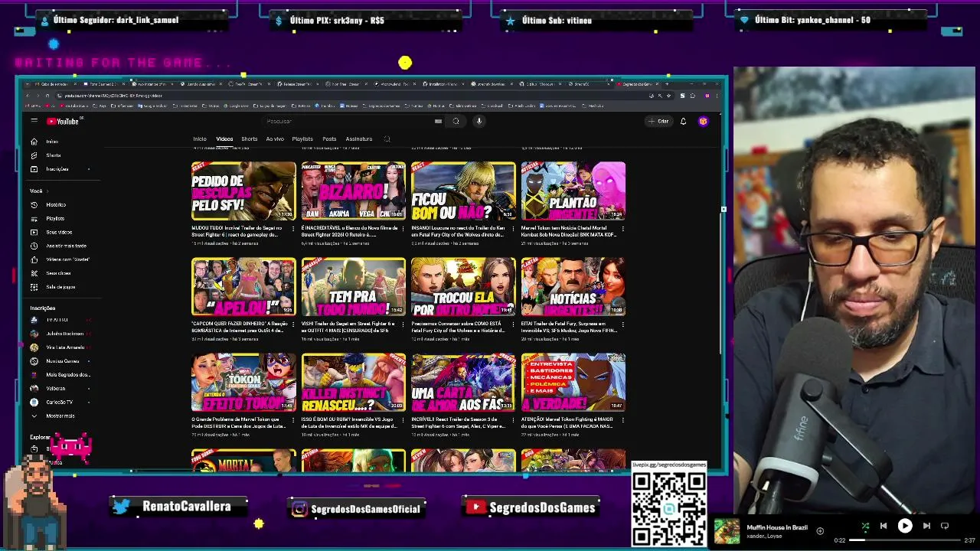Image resolution: width=980 pixels, height=551 pixels.
Task: Go back with browser back arrow
Action: pyautogui.click(x=28, y=96)
